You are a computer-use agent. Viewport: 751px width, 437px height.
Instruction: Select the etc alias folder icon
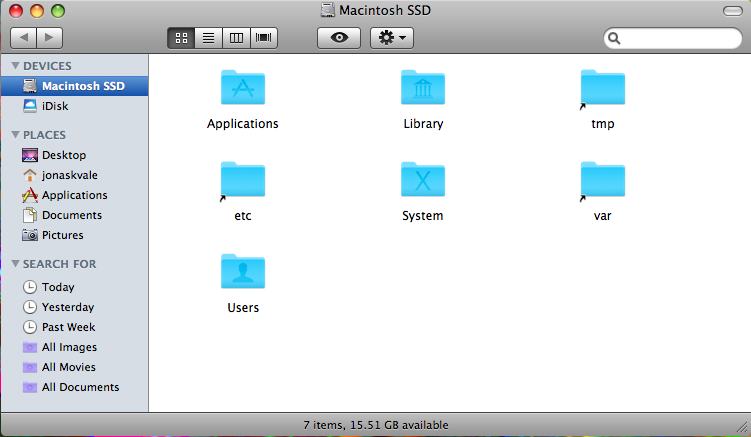(243, 181)
